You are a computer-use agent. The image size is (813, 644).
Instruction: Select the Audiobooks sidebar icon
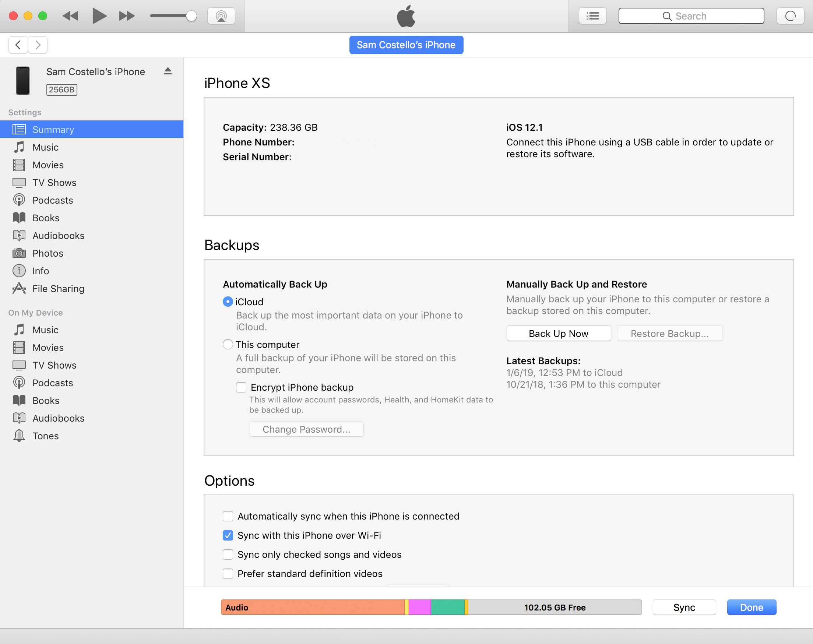20,235
